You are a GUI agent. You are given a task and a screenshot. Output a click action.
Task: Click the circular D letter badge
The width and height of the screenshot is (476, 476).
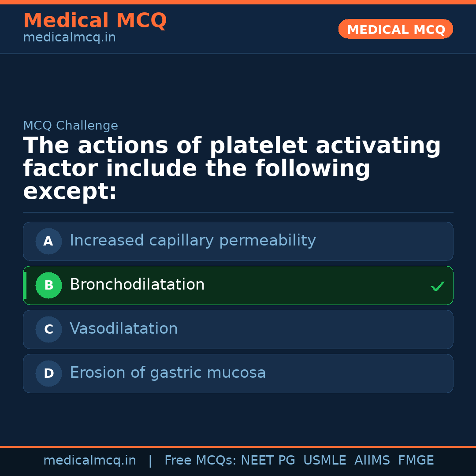coord(48,373)
